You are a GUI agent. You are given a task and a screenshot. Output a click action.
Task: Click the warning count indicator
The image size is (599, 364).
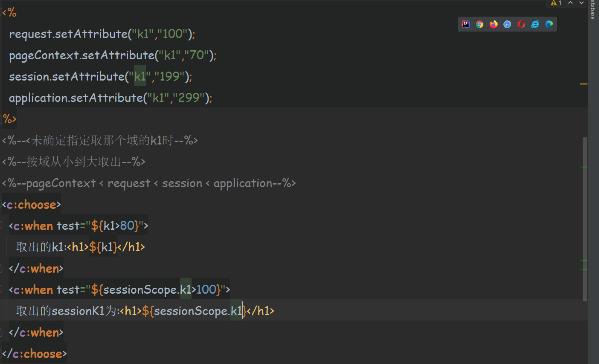pos(556,3)
